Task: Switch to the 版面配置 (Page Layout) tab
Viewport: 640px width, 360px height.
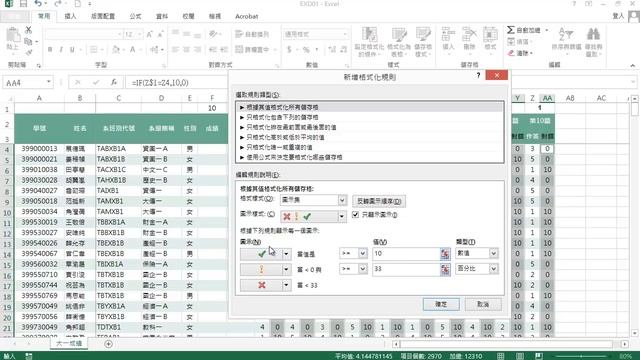Action: (103, 16)
